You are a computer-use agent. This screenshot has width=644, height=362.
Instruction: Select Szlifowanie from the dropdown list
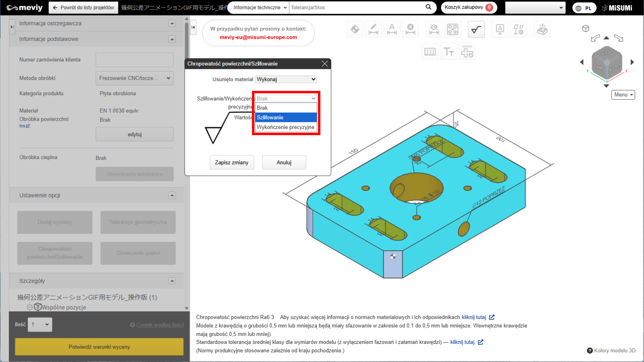[x=286, y=117]
